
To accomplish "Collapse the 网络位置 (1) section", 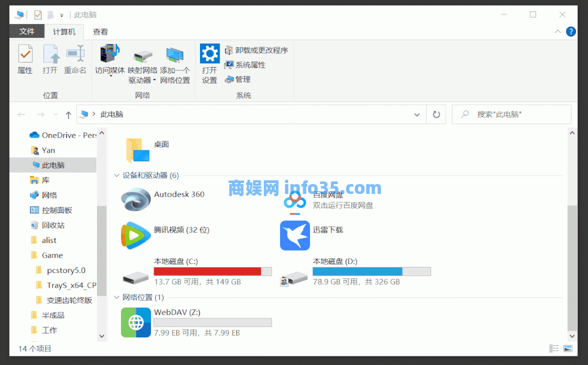I will coord(117,297).
